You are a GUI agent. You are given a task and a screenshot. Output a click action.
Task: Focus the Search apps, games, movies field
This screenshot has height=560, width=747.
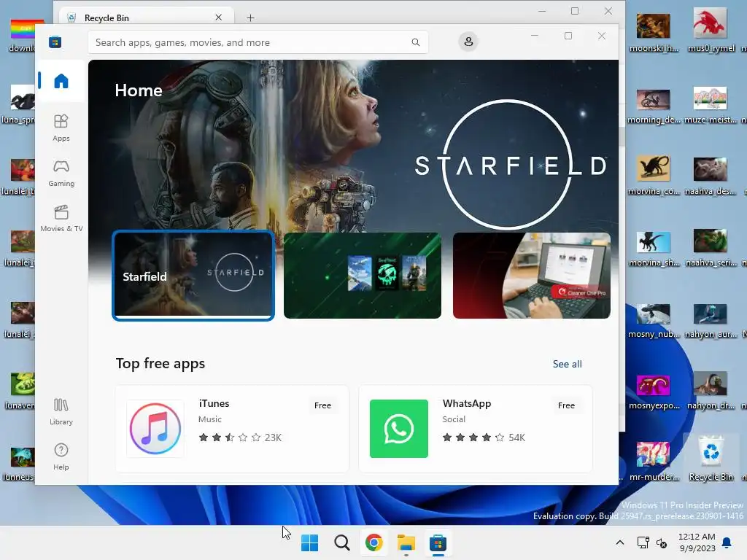258,42
